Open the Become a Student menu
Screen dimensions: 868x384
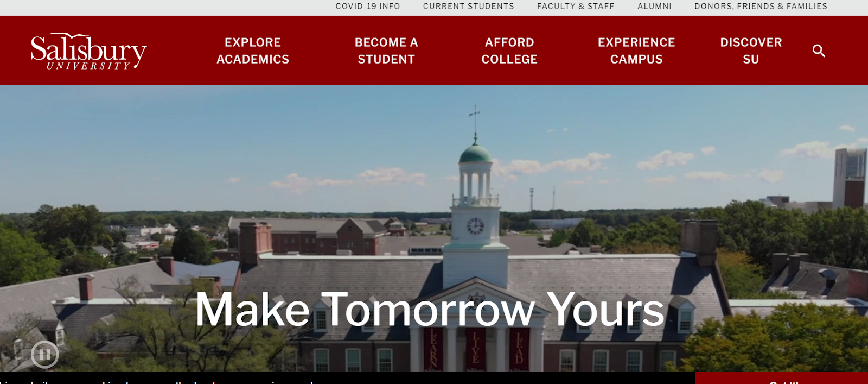pyautogui.click(x=386, y=51)
